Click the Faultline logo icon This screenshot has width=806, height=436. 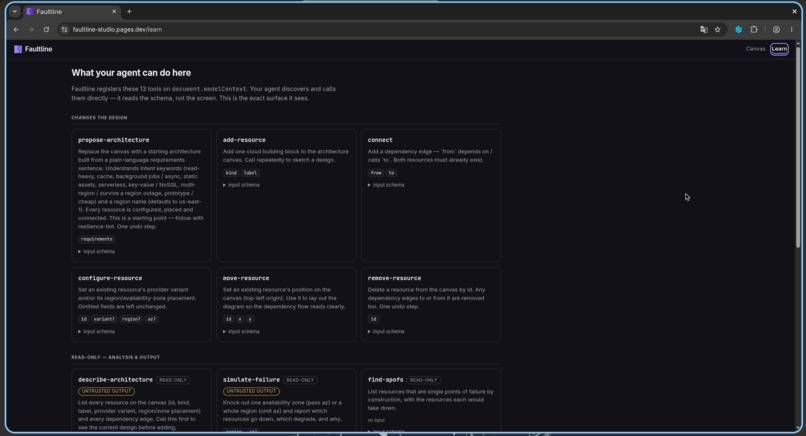(x=18, y=49)
